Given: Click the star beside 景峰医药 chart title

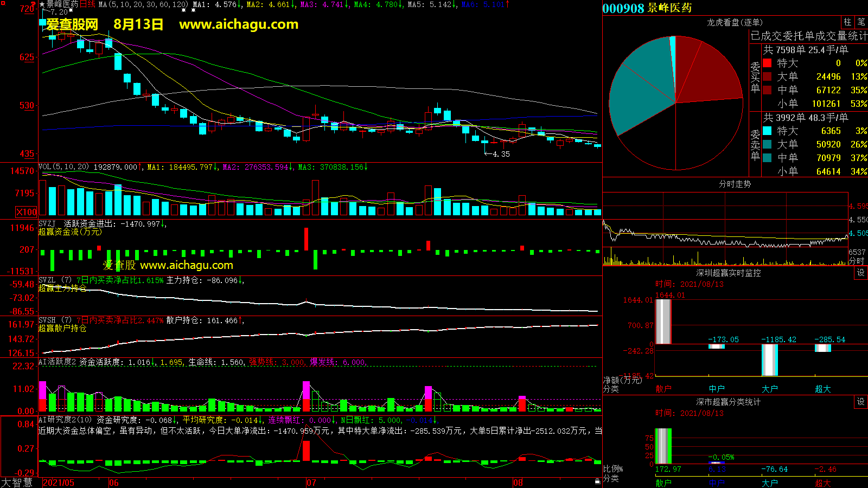Looking at the screenshot, I should click(x=42, y=4).
